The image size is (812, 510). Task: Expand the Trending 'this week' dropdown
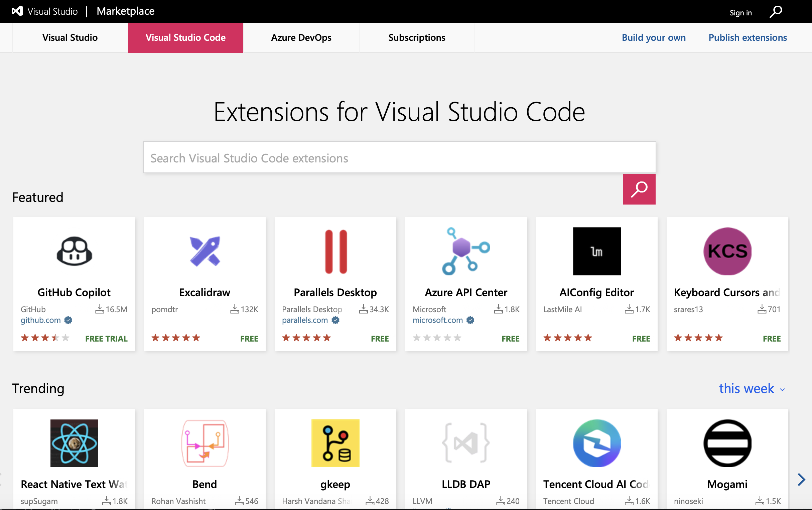click(752, 389)
